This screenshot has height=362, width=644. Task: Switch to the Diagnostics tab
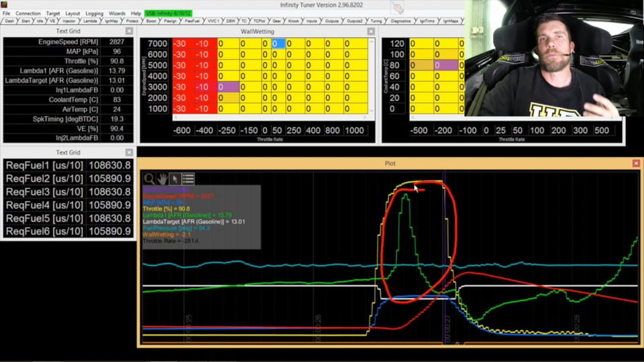point(400,21)
